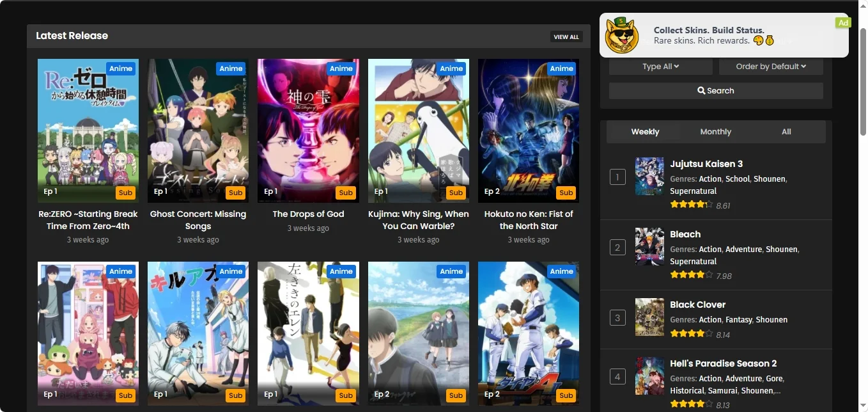Screen dimensions: 868x412
Task: Open the Kujima poster with the bird
Action: click(419, 131)
